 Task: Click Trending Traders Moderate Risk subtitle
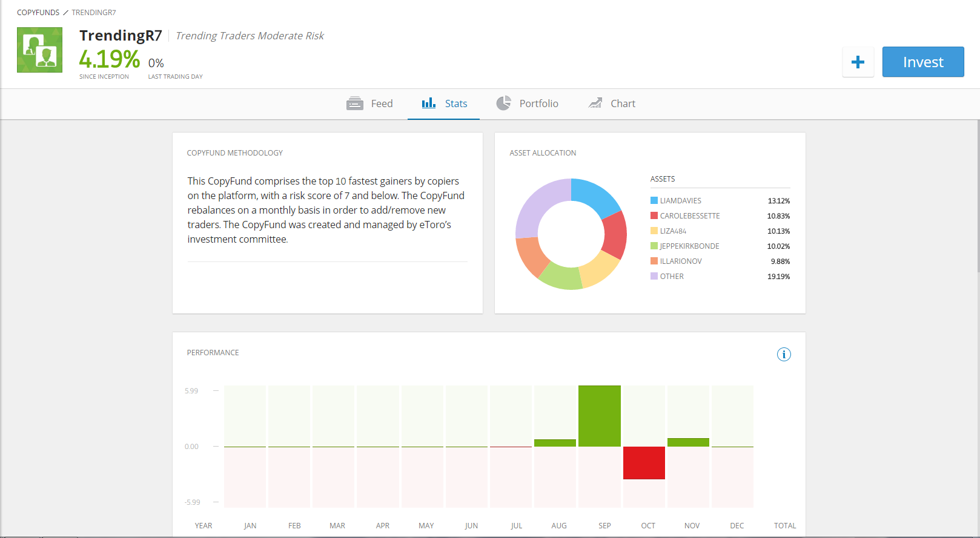(250, 36)
